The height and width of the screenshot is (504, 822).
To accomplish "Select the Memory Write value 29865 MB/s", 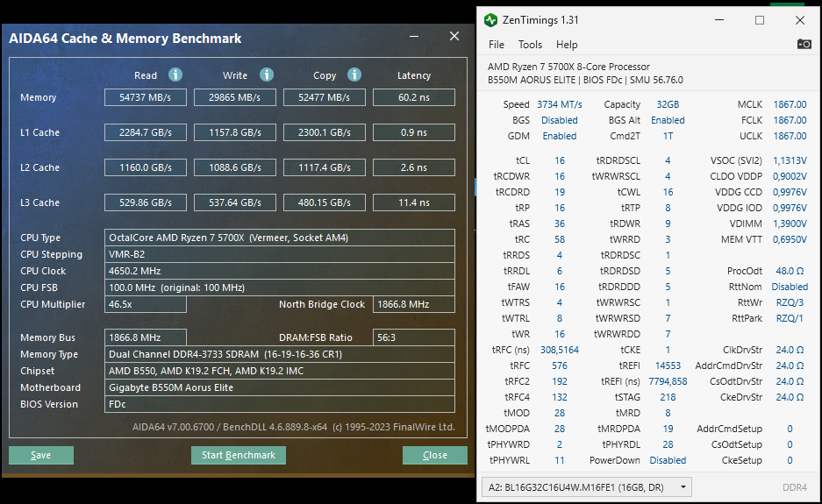I will click(x=235, y=97).
